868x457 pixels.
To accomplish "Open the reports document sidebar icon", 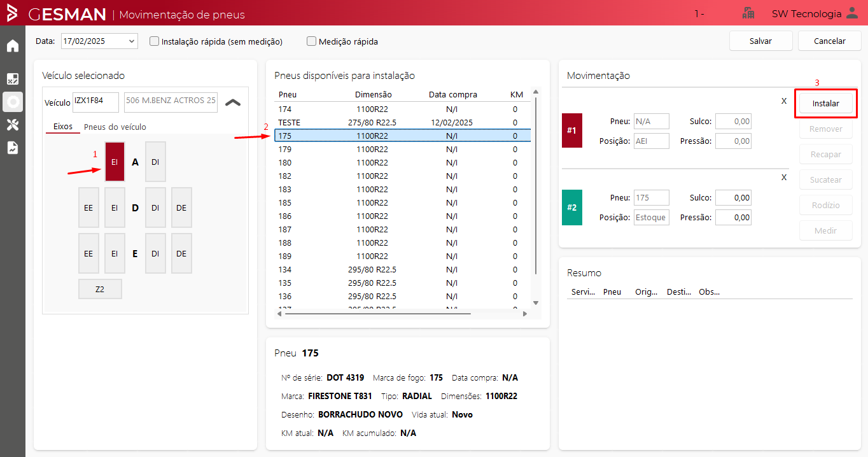I will (13, 148).
